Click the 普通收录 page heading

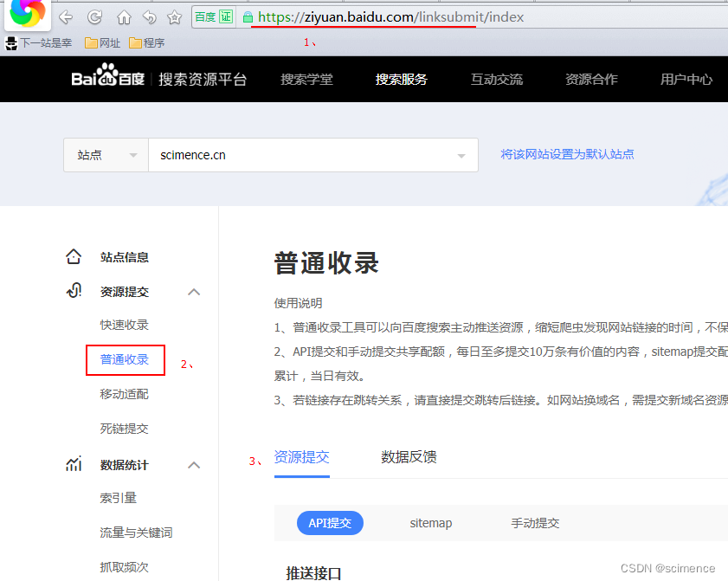pyautogui.click(x=326, y=263)
